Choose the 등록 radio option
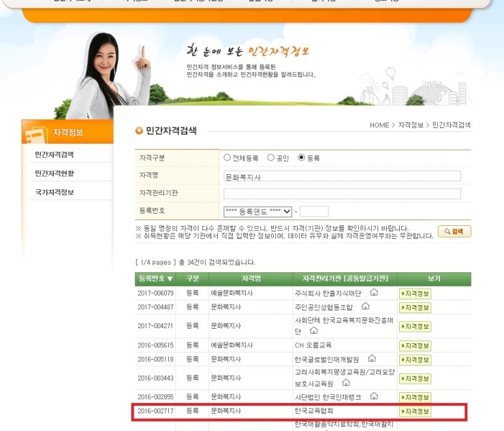504x431 pixels. (302, 158)
